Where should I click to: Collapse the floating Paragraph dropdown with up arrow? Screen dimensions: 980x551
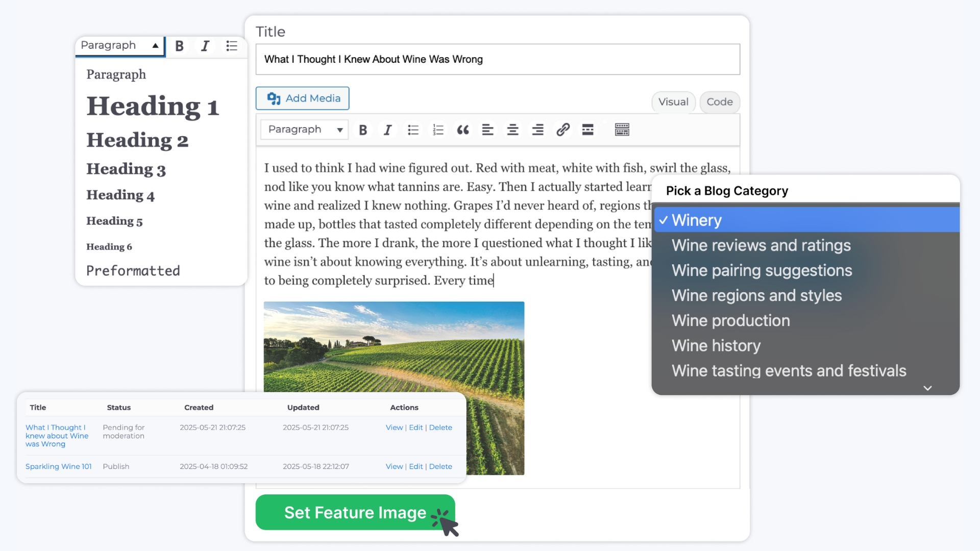[x=155, y=45]
